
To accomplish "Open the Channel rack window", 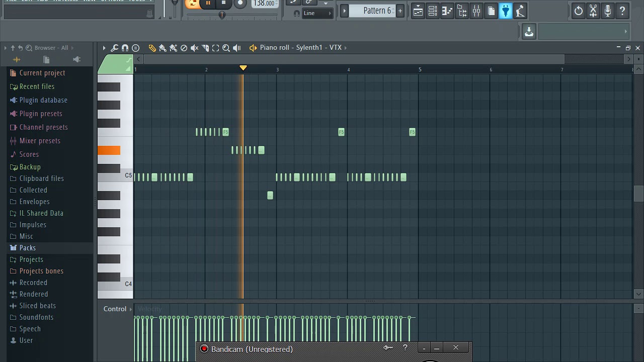I will pos(432,11).
